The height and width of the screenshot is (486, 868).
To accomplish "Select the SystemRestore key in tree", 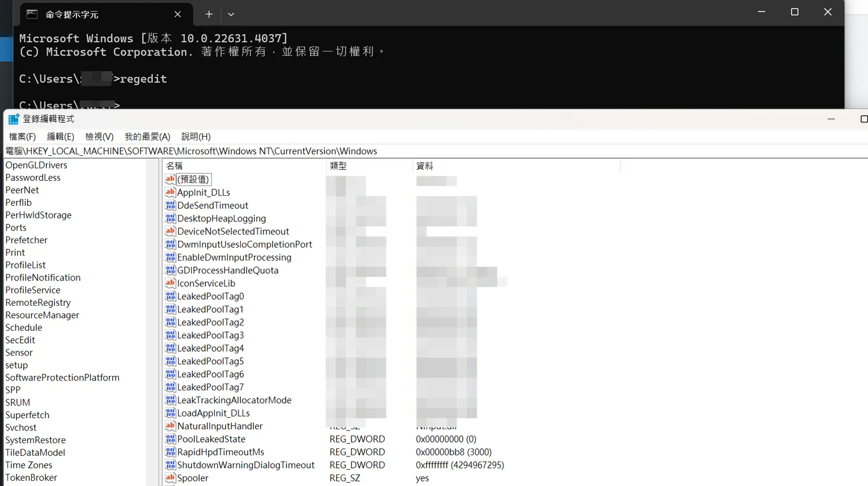I will coord(35,440).
